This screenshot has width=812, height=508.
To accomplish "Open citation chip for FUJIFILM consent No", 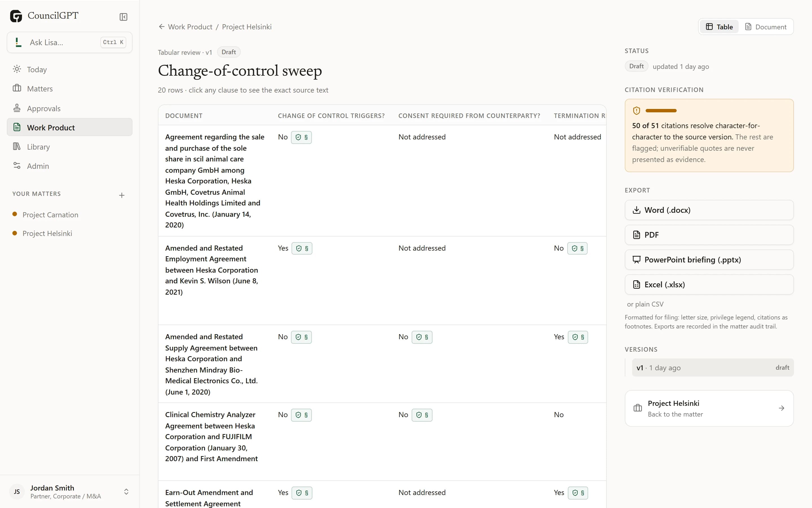I will pos(422,415).
